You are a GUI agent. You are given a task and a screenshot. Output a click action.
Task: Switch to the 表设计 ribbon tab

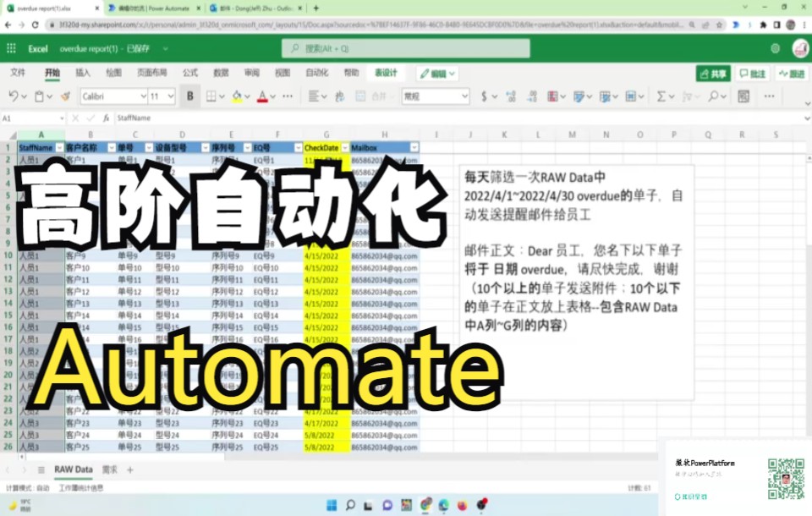coord(386,73)
